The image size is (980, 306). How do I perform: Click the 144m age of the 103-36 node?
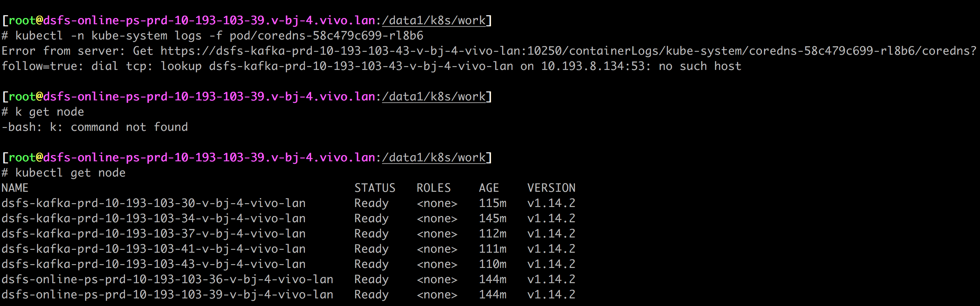[493, 279]
